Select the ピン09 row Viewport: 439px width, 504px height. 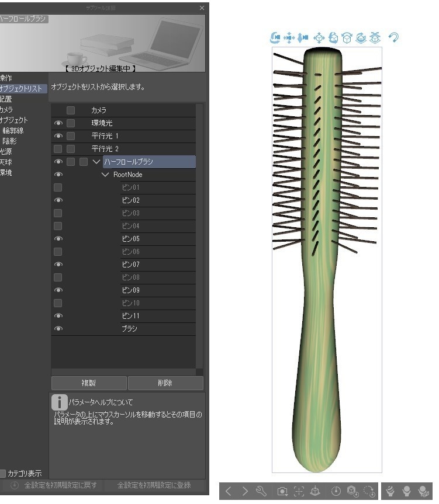(158, 290)
